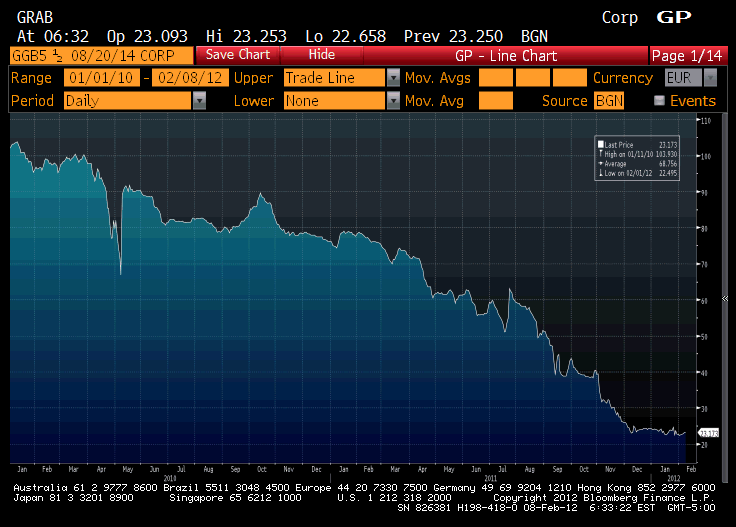Click the Hi 23.253 value in the header
This screenshot has width=736, height=527.
click(x=246, y=36)
